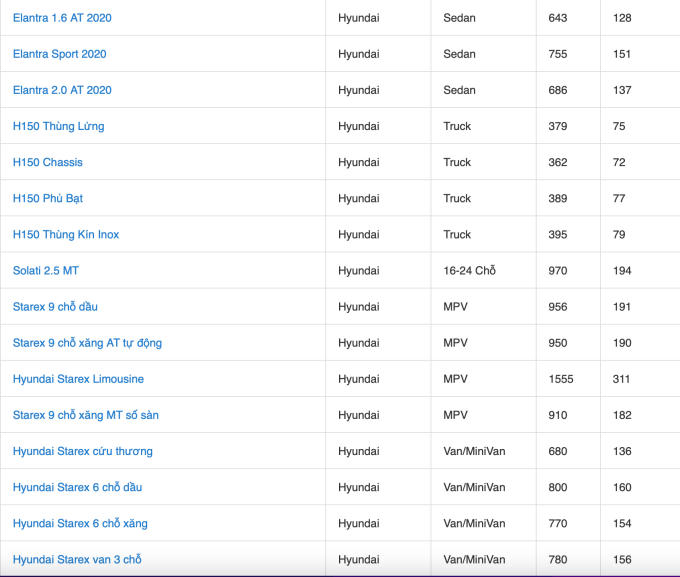This screenshot has height=577, width=680.
Task: Open Hyundai Starex cứu thương link
Action: pyautogui.click(x=83, y=451)
